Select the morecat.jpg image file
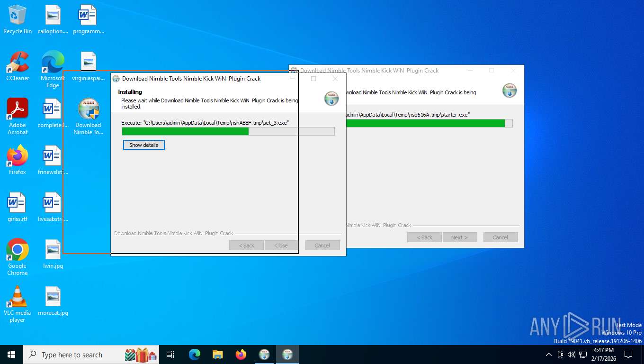This screenshot has width=644, height=364. [x=53, y=301]
